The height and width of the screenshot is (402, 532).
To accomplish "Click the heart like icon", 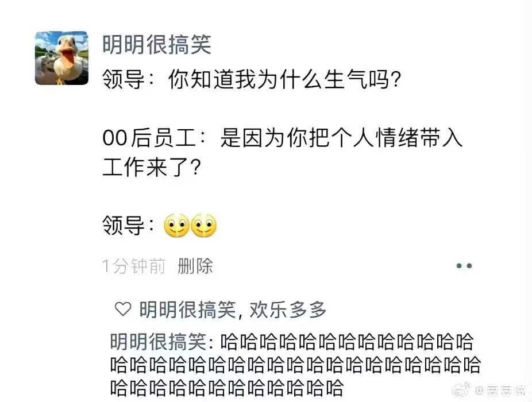I will click(x=123, y=309).
